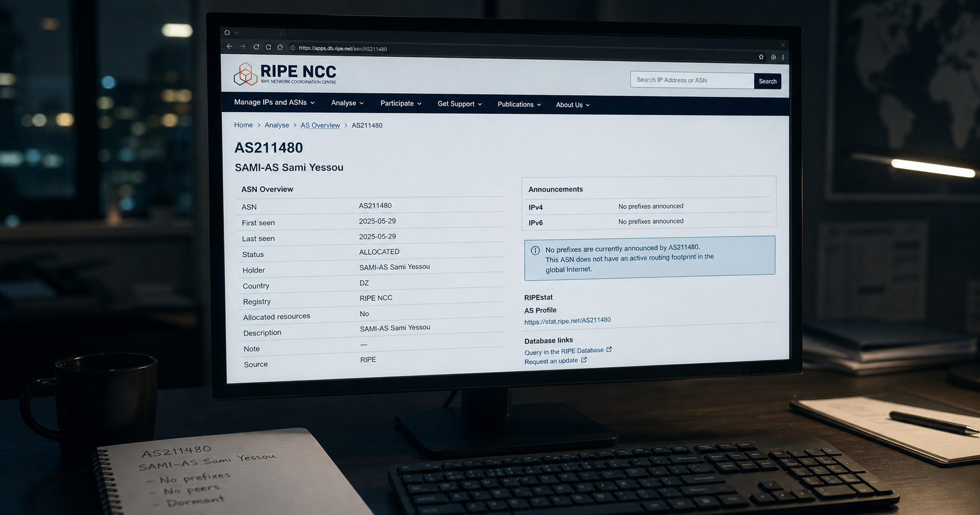
Task: Open Query in the RIPE Database link
Action: click(564, 351)
